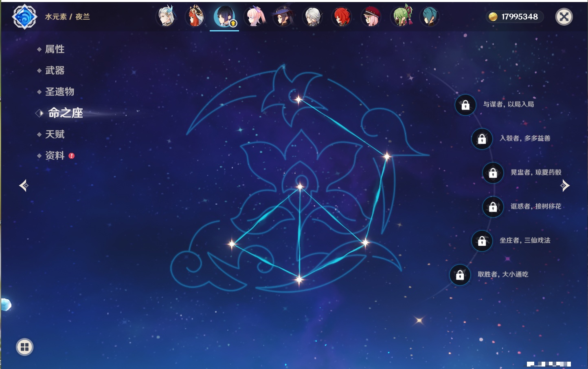Choose pink-haired Kokomi's avatar
This screenshot has height=369, width=588.
[255, 17]
